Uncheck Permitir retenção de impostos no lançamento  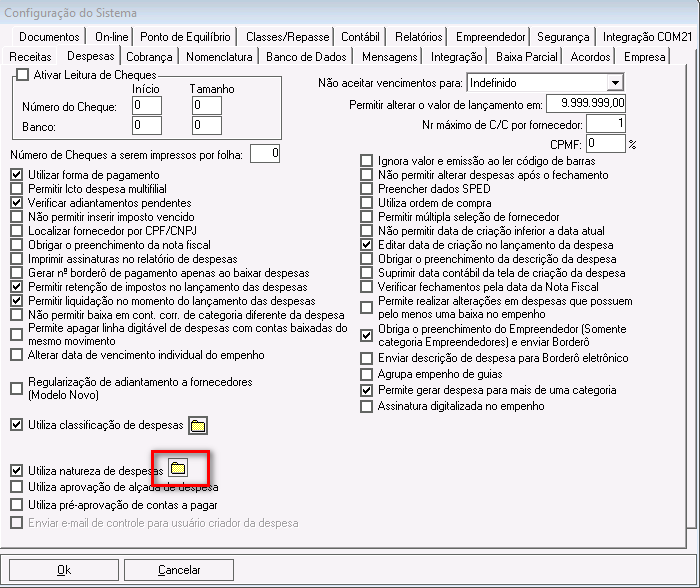click(17, 287)
